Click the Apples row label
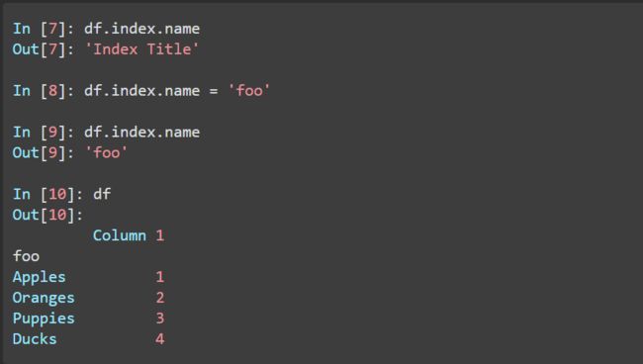Screen dimensions: 643x364 (x=39, y=277)
